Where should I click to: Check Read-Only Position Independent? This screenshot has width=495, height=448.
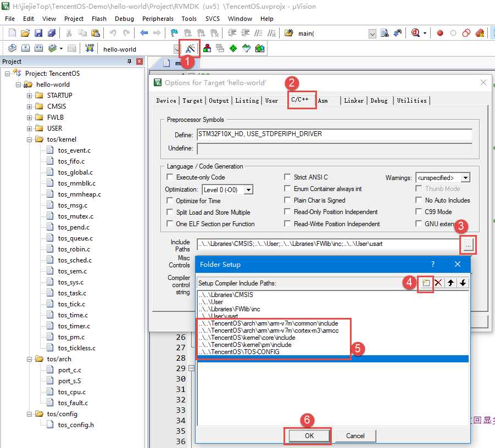point(287,212)
